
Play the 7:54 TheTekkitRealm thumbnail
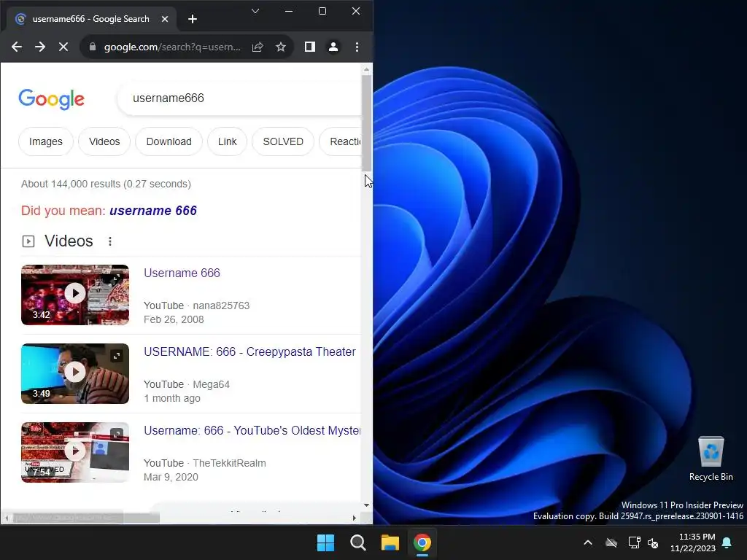click(x=75, y=452)
